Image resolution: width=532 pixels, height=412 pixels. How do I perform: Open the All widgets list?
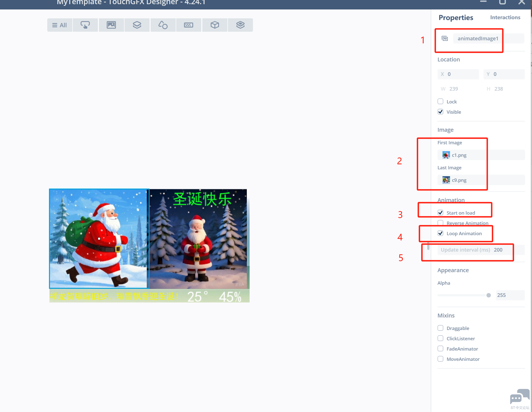coord(60,25)
